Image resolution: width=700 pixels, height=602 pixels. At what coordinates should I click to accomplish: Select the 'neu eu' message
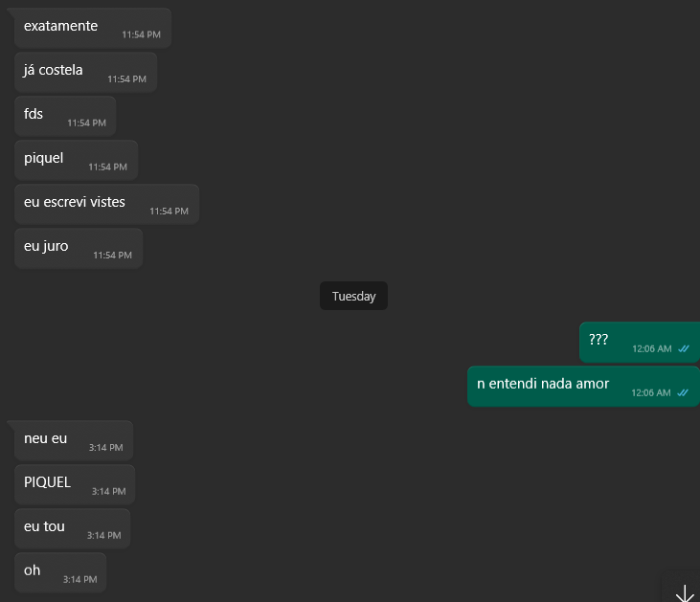coord(74,440)
